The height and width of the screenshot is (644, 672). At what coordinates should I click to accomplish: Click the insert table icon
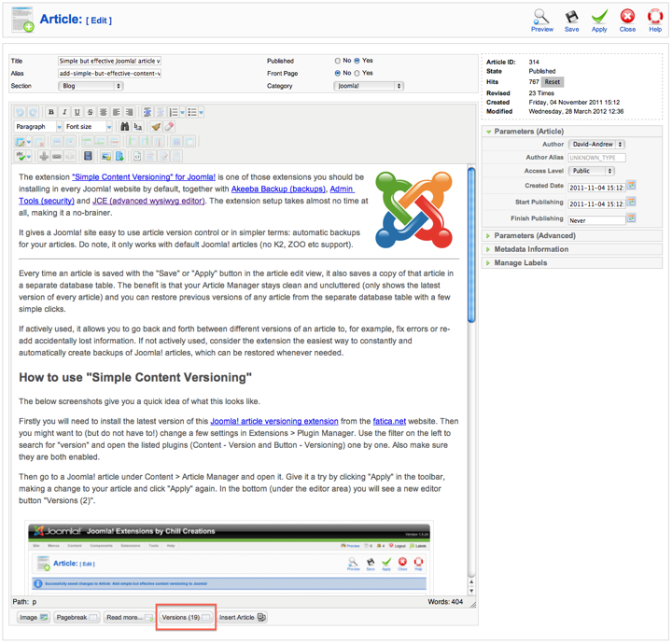(x=20, y=141)
